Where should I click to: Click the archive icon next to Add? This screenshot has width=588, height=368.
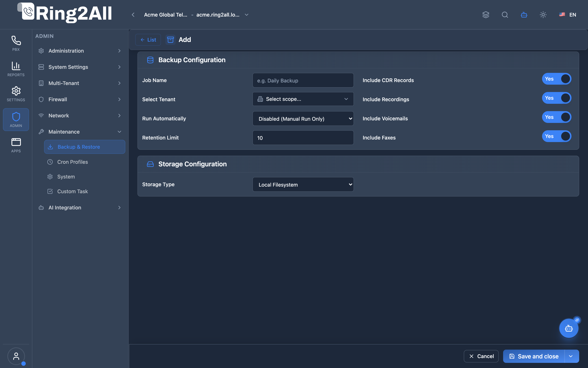coord(171,40)
